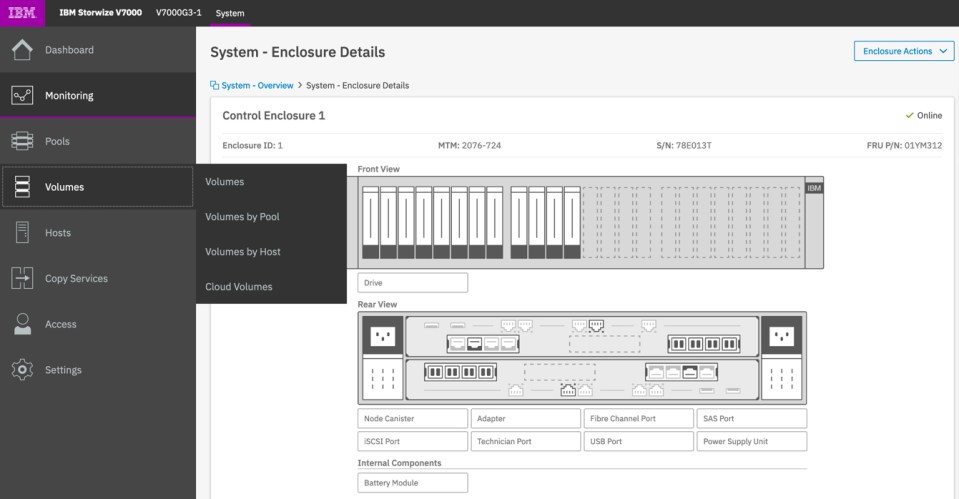This screenshot has height=499, width=959.
Task: Click the Pools icon
Action: 22,142
